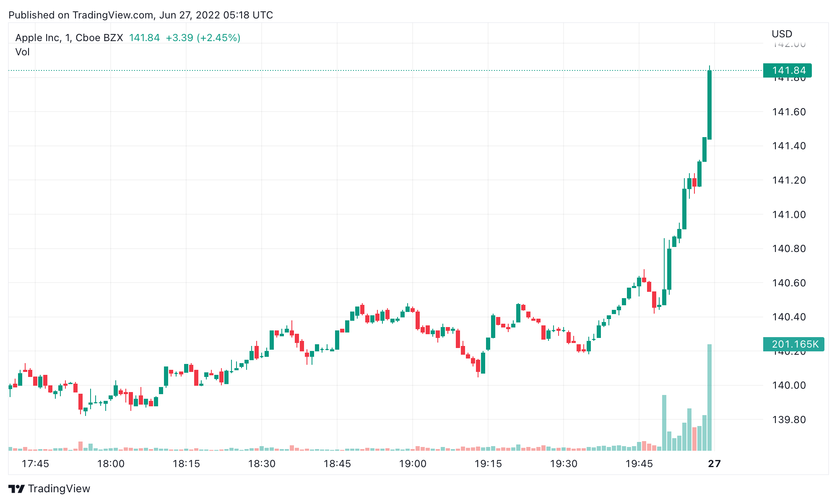
Task: Select the 17:45 time axis label
Action: point(35,464)
